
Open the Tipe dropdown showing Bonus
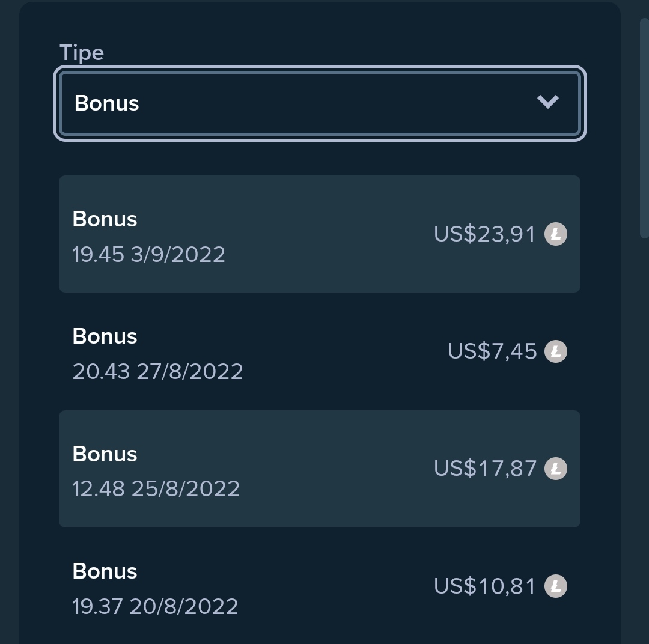[320, 103]
